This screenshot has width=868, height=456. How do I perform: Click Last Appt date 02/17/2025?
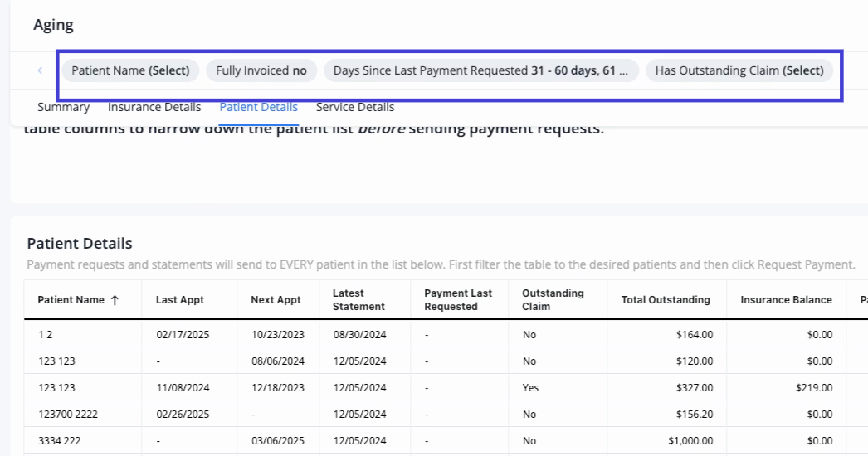pyautogui.click(x=183, y=335)
